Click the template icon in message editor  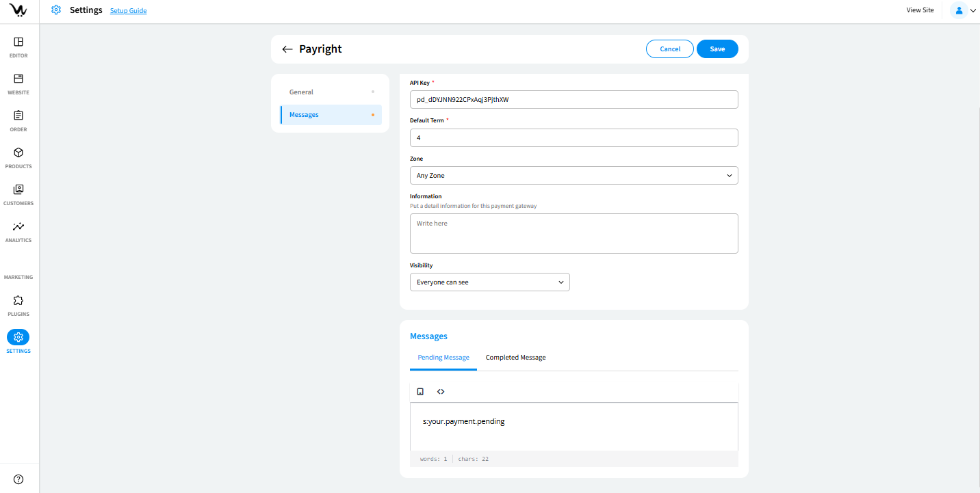[x=420, y=392]
